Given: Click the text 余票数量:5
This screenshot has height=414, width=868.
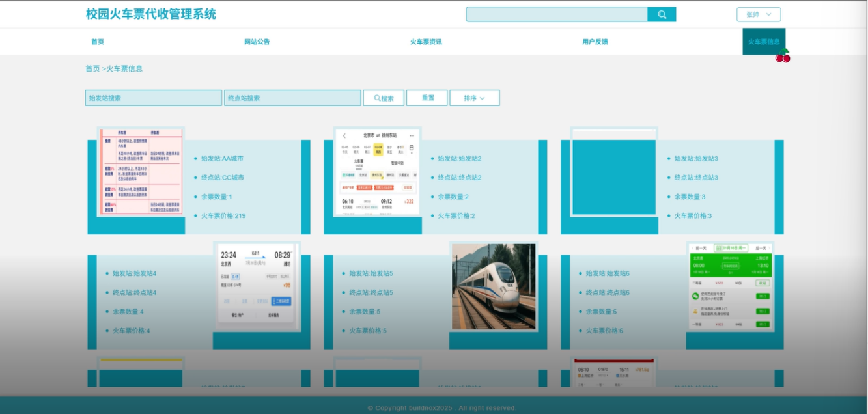Looking at the screenshot, I should 365,312.
